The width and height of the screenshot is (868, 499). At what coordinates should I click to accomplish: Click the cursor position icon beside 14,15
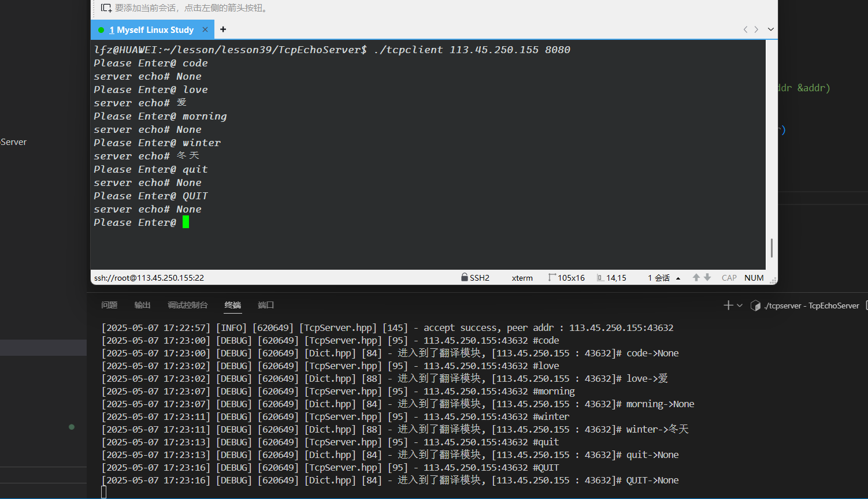coord(600,278)
